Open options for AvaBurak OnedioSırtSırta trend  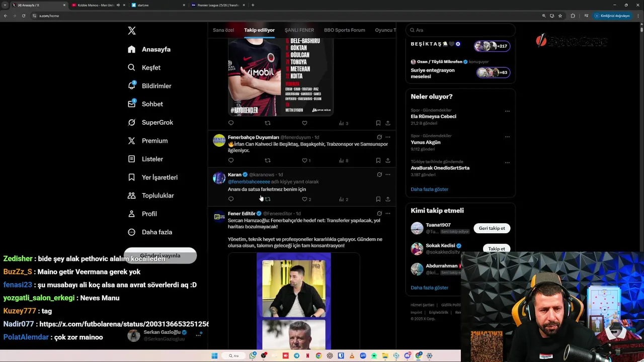(507, 163)
